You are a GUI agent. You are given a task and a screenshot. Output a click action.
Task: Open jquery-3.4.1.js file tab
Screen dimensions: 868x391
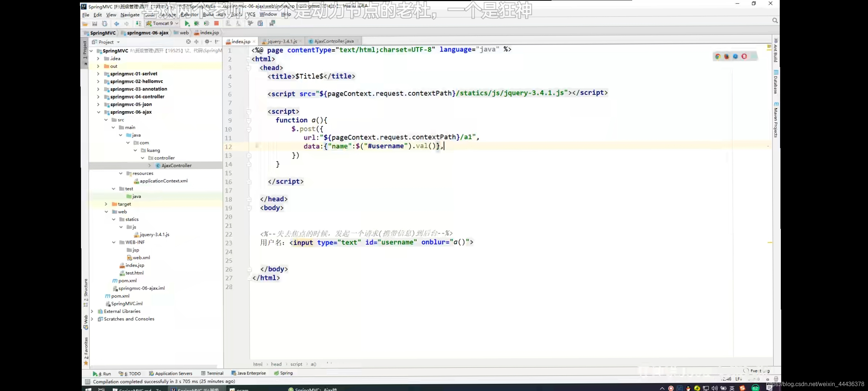click(x=282, y=41)
